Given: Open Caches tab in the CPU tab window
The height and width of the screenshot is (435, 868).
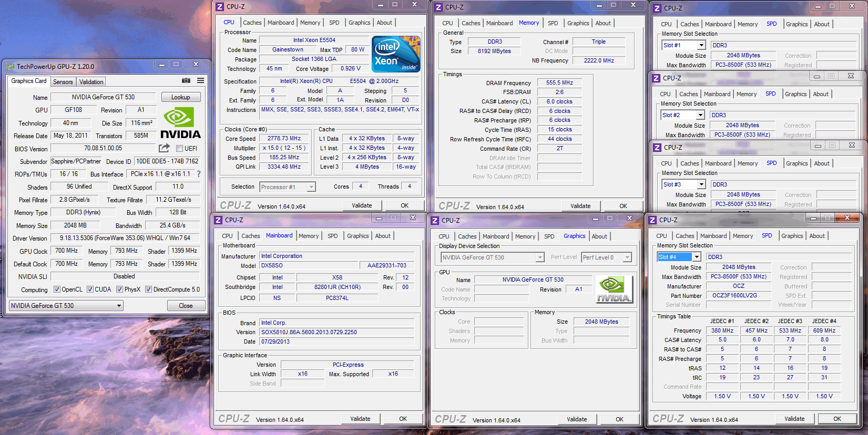Looking at the screenshot, I should point(252,23).
